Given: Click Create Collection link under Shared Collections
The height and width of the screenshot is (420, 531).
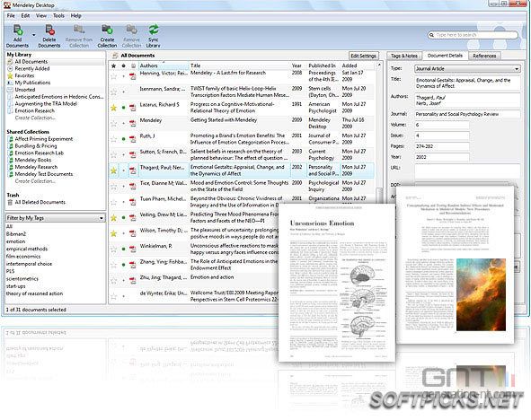Looking at the screenshot, I should point(35,181).
